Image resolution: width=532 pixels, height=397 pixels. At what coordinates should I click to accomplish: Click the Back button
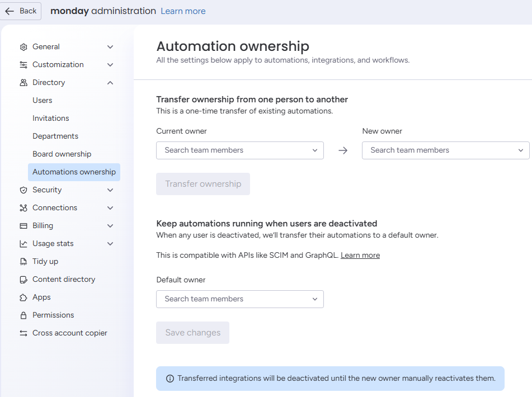coord(21,11)
